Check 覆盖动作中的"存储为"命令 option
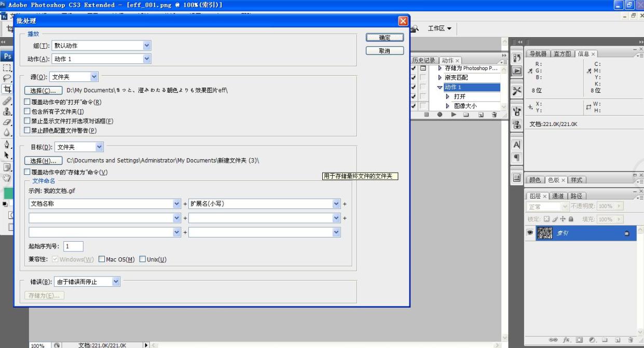The width and height of the screenshot is (644, 348). pos(28,172)
